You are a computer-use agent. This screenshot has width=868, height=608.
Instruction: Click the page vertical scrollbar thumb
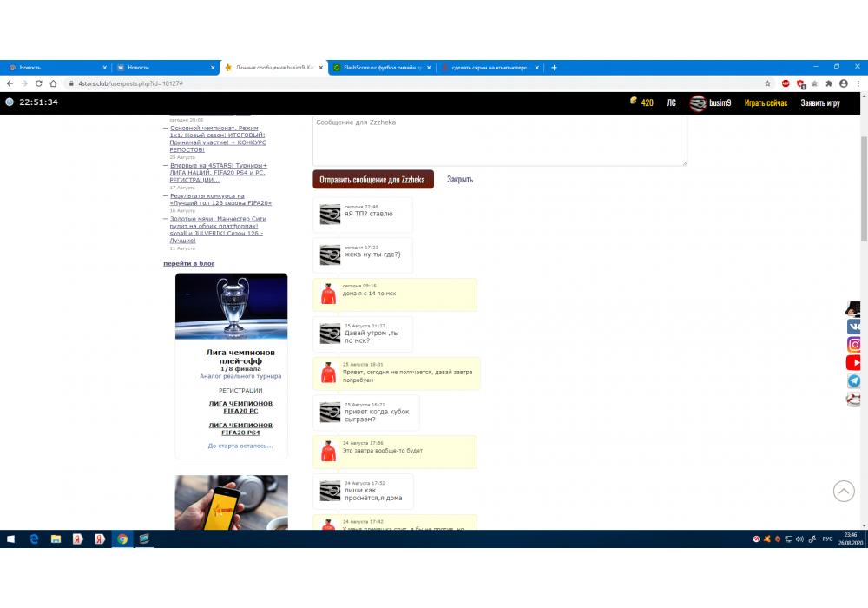point(864,188)
